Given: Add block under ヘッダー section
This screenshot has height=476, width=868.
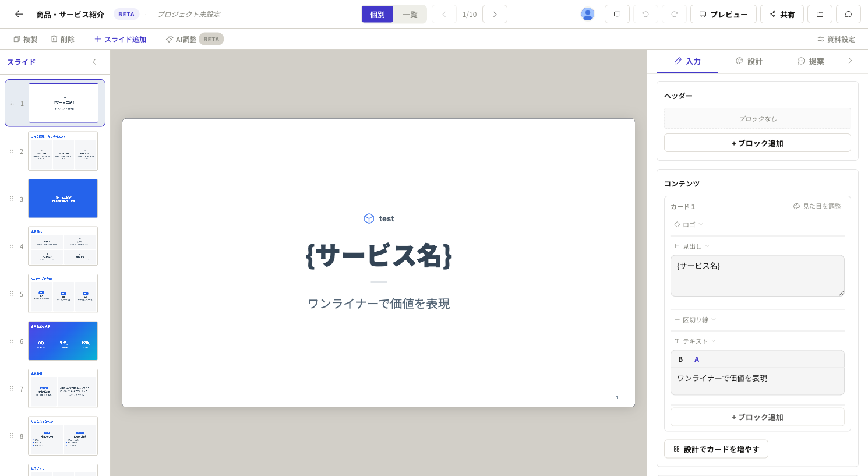Looking at the screenshot, I should coord(757,143).
